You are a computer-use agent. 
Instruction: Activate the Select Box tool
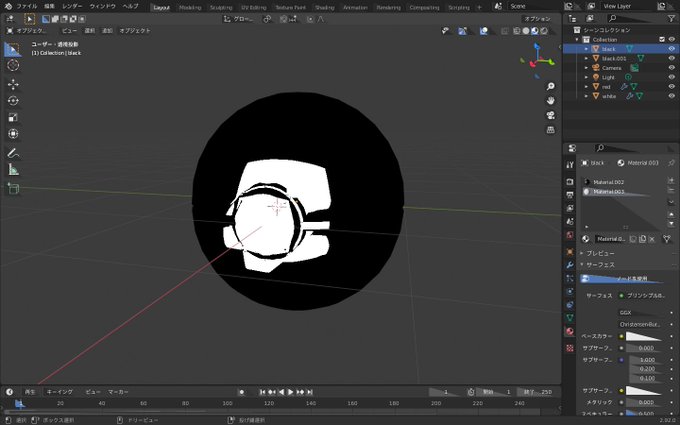[13, 49]
